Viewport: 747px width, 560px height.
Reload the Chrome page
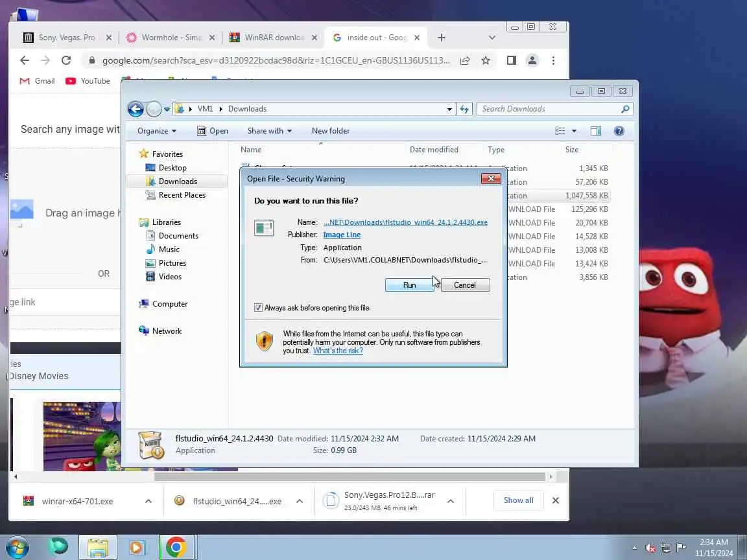pyautogui.click(x=66, y=60)
